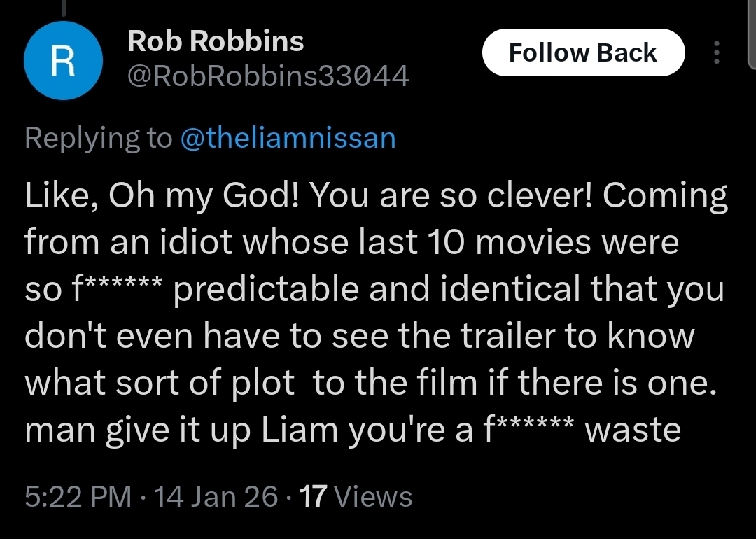Click the Follow Back button

click(582, 53)
